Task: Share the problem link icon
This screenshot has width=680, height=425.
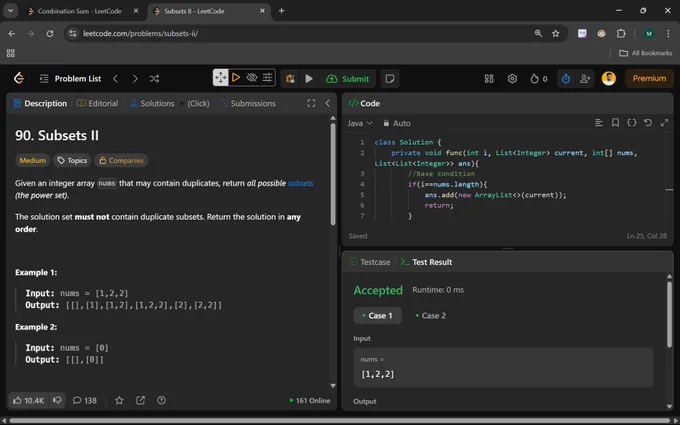Action: pyautogui.click(x=141, y=400)
